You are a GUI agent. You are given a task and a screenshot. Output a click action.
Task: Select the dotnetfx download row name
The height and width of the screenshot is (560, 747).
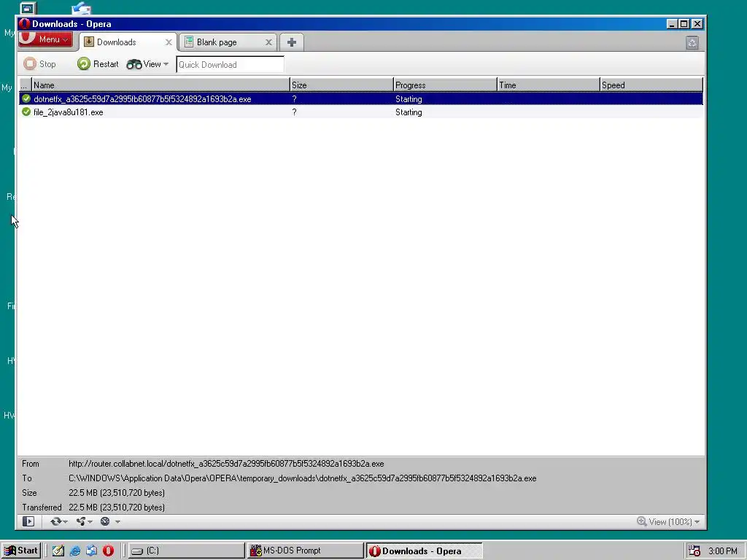(142, 99)
